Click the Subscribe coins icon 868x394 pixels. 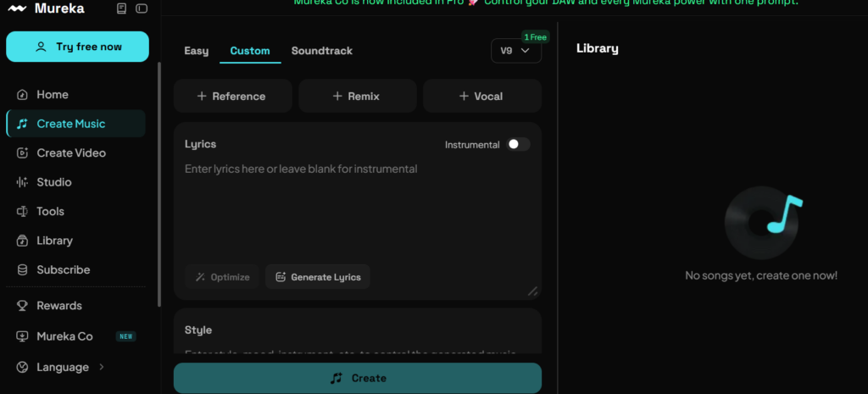(x=22, y=270)
